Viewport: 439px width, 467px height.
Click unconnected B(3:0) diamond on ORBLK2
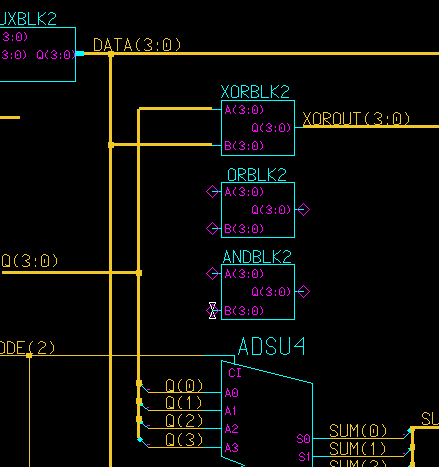coord(212,229)
